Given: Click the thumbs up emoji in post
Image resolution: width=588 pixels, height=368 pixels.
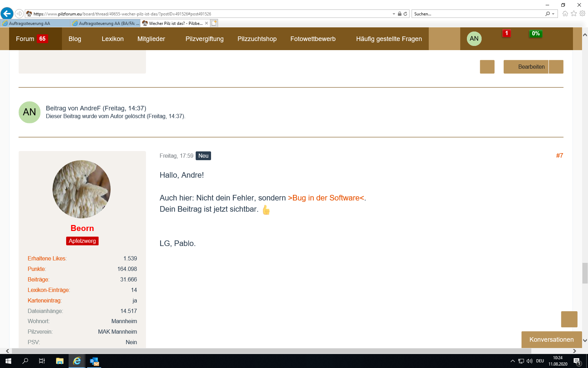Looking at the screenshot, I should pos(266,210).
